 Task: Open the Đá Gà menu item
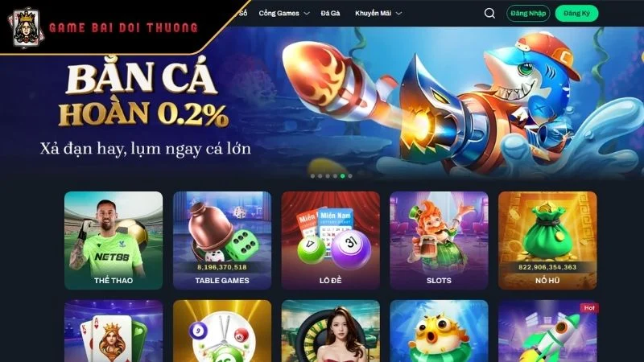tap(330, 13)
